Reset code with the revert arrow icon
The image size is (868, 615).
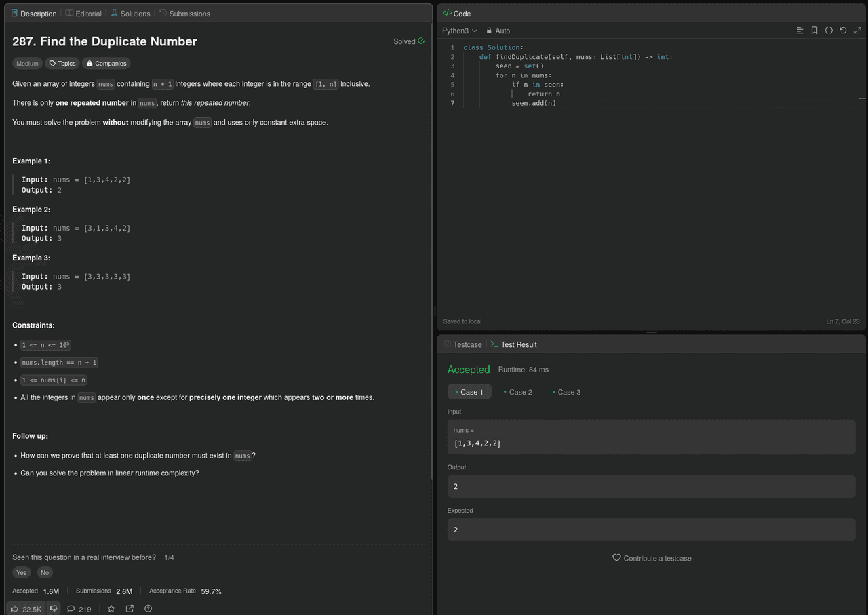click(843, 31)
